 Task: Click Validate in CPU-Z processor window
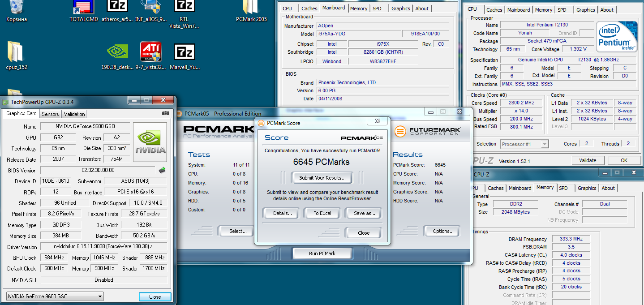tap(588, 160)
